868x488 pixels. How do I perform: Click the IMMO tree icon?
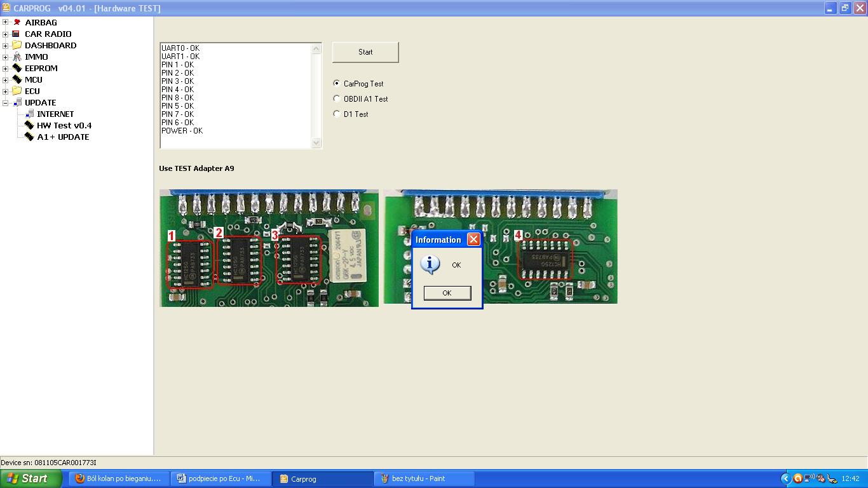click(17, 57)
